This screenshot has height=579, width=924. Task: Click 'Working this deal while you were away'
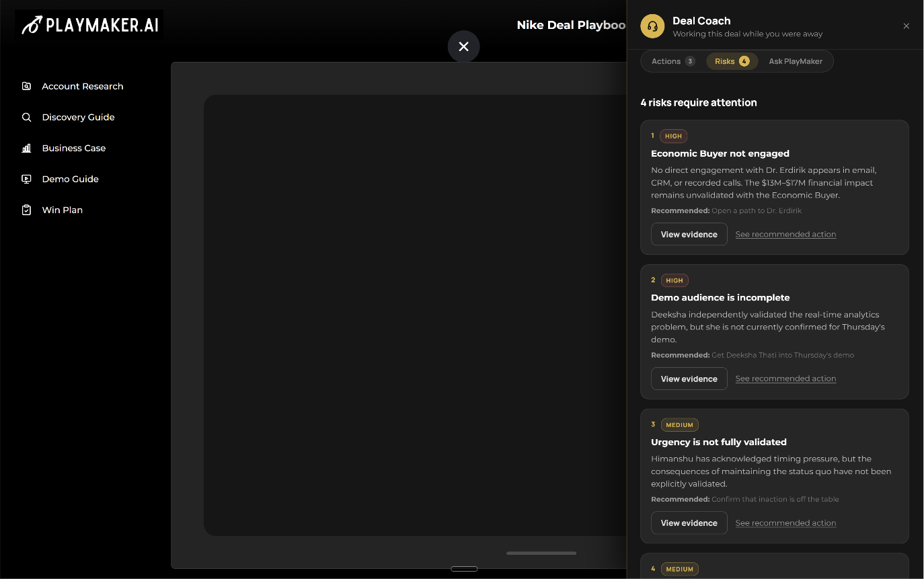(x=747, y=34)
